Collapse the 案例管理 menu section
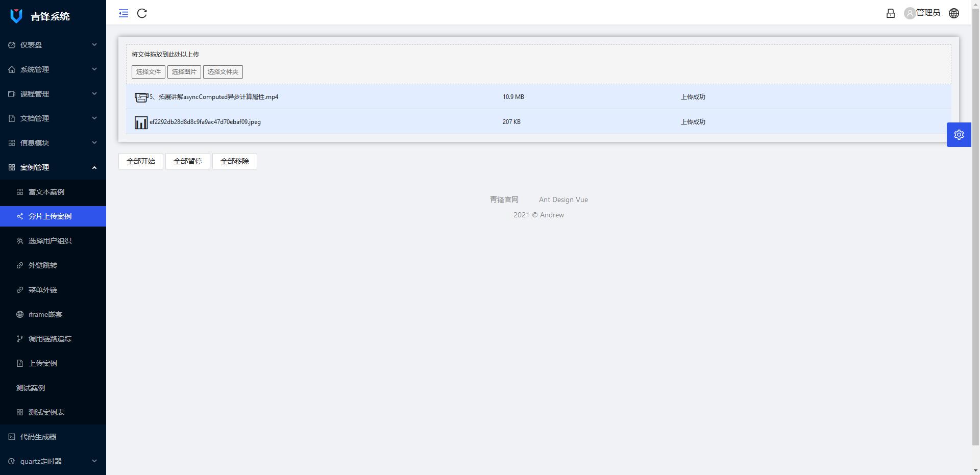Image resolution: width=980 pixels, height=475 pixels. [53, 167]
